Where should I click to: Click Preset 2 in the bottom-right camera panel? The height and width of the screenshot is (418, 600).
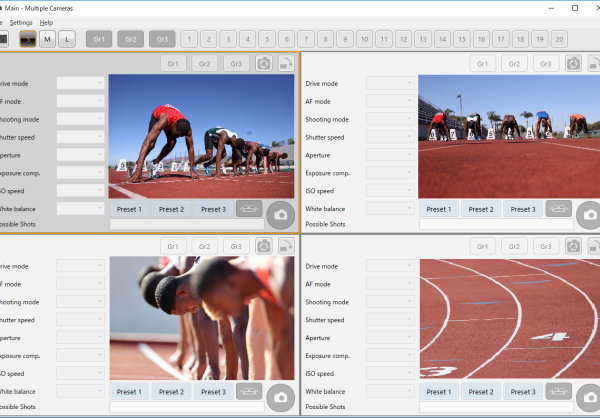(x=481, y=391)
